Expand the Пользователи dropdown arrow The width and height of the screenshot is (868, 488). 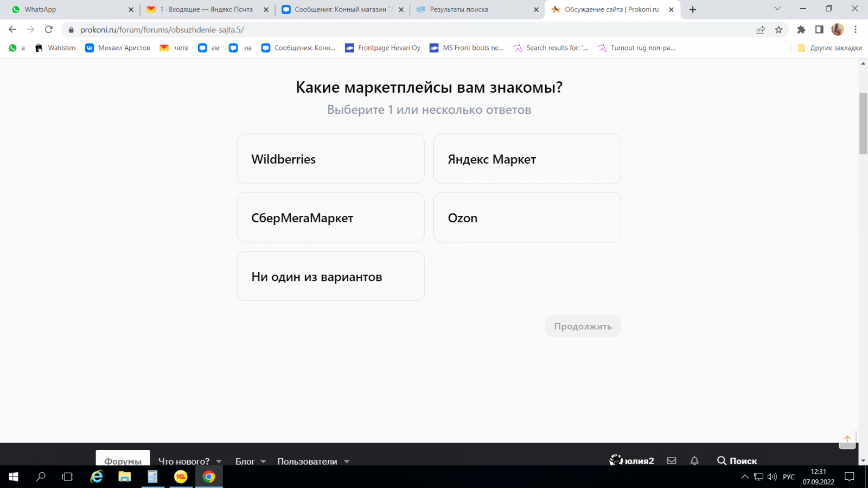click(347, 461)
